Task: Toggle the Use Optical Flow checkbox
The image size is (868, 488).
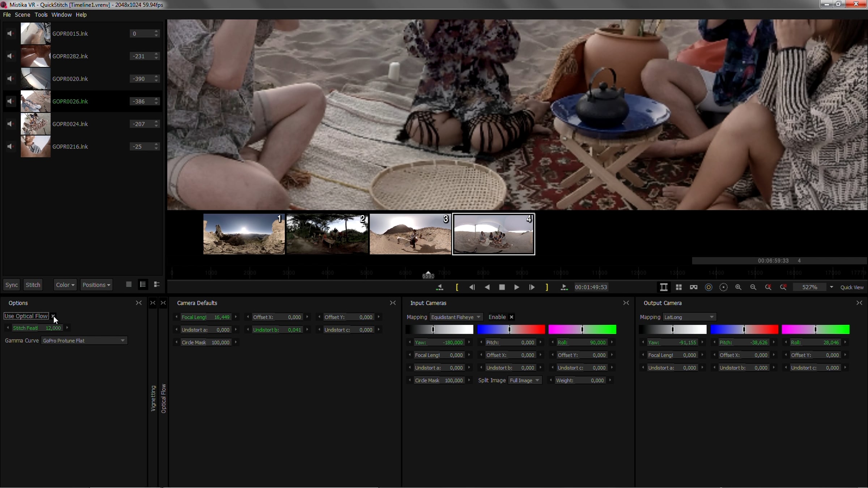Action: click(x=53, y=316)
